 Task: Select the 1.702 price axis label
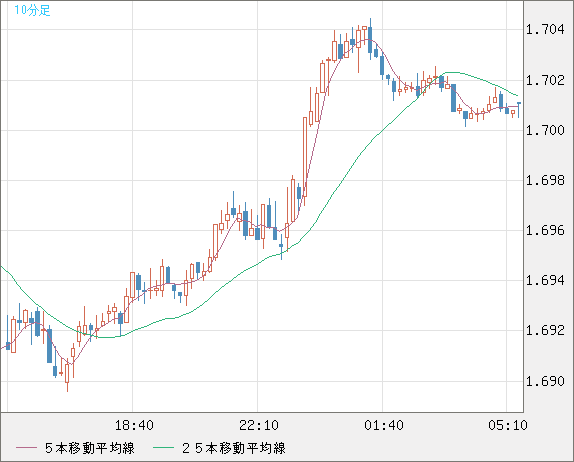(545, 80)
